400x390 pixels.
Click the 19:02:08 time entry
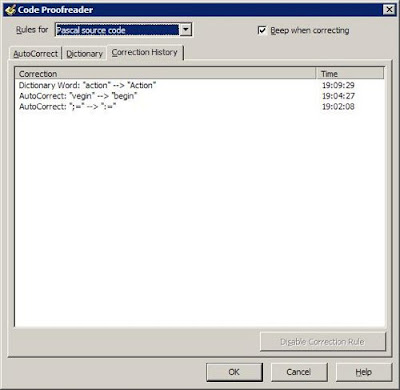pyautogui.click(x=338, y=107)
